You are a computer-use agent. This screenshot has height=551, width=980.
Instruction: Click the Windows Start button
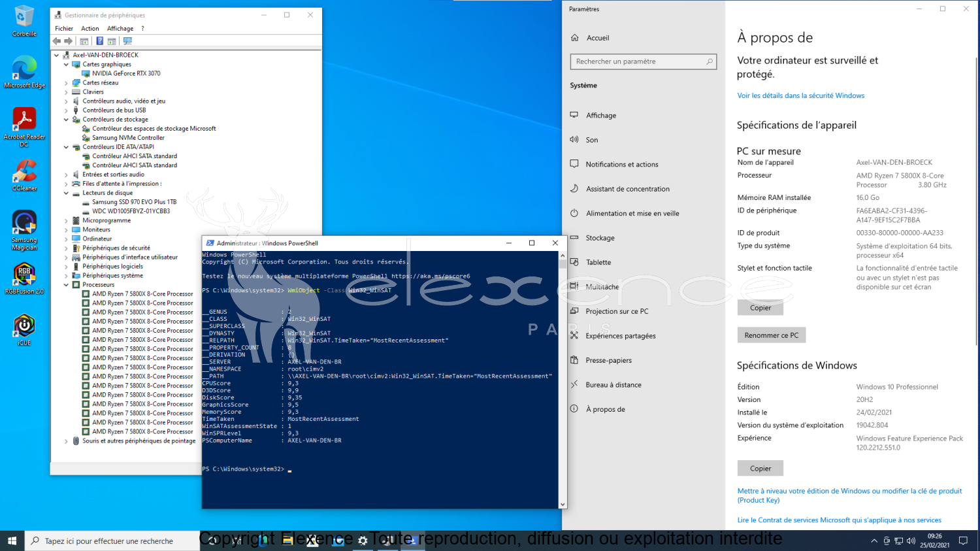[x=12, y=541]
